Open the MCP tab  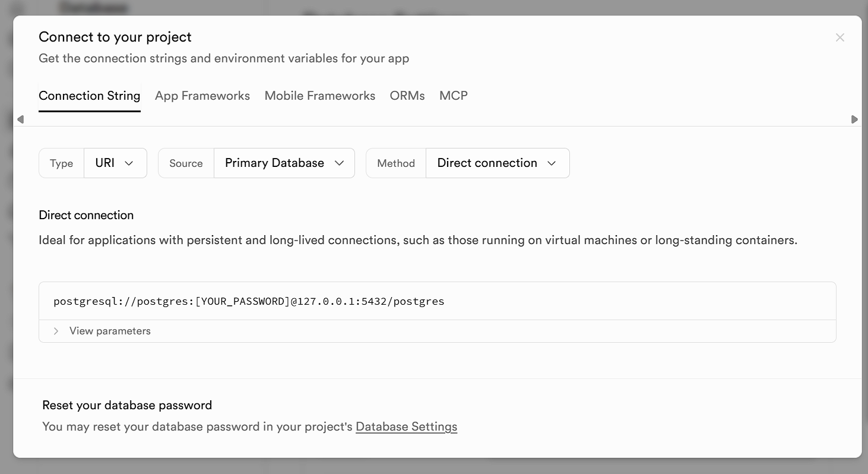[454, 96]
